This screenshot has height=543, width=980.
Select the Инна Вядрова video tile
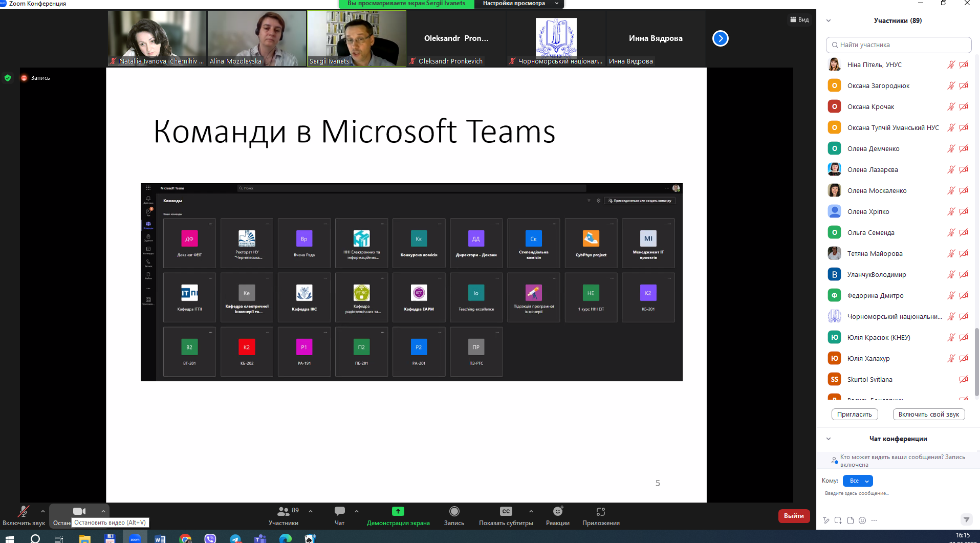click(x=656, y=38)
